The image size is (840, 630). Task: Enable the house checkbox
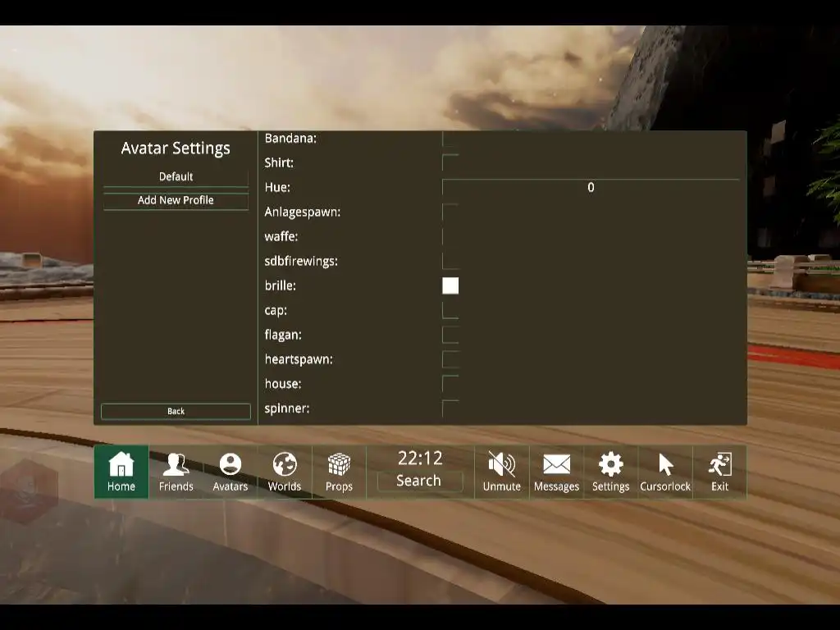pos(450,384)
